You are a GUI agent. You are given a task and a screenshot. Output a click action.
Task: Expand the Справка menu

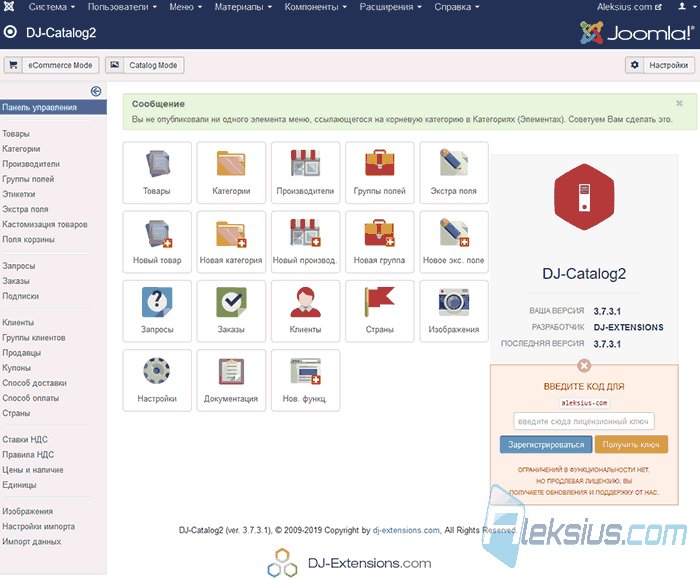tap(457, 7)
